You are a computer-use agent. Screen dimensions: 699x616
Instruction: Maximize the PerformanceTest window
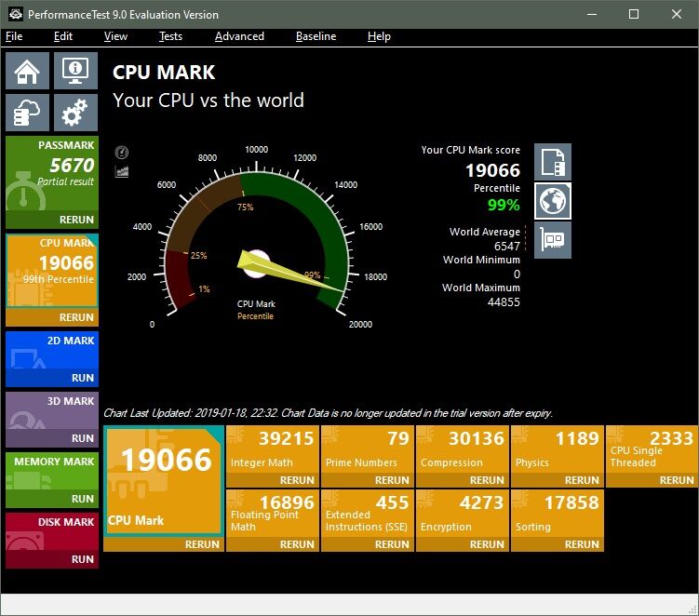[634, 14]
